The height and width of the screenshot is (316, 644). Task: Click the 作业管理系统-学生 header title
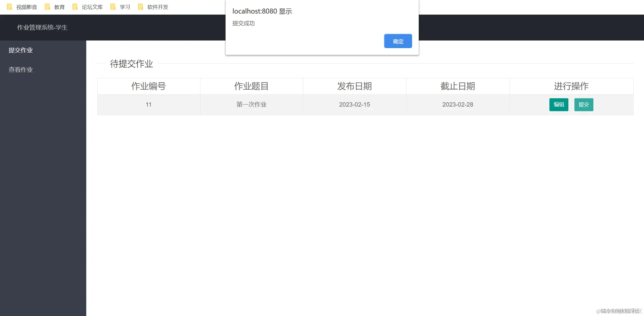(x=42, y=28)
